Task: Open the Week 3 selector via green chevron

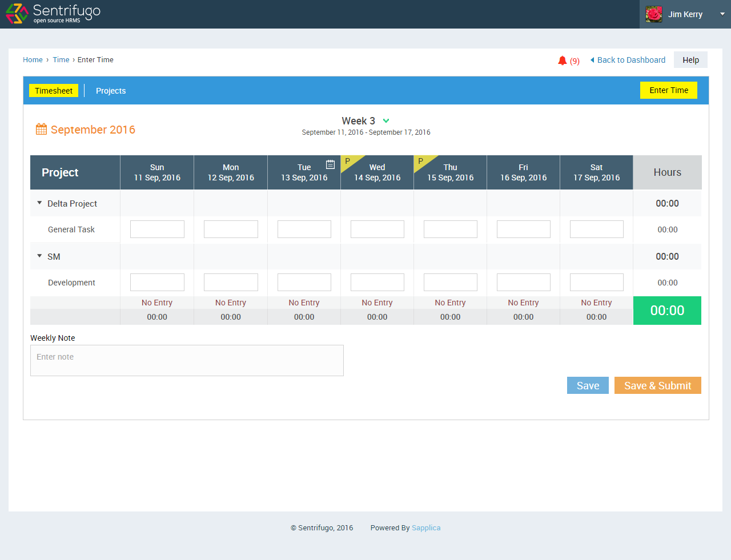Action: pyautogui.click(x=386, y=120)
